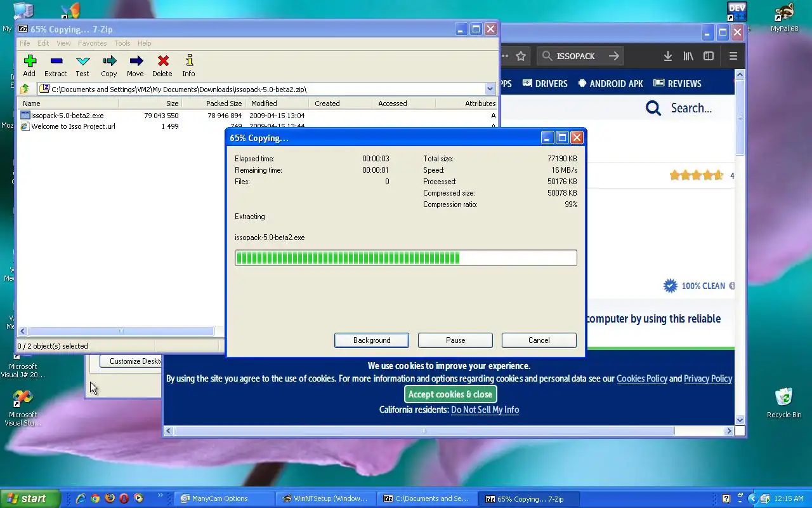Screen dimensions: 812x508
Task: Expand the 7-Zip address path dropdown
Action: click(x=490, y=89)
